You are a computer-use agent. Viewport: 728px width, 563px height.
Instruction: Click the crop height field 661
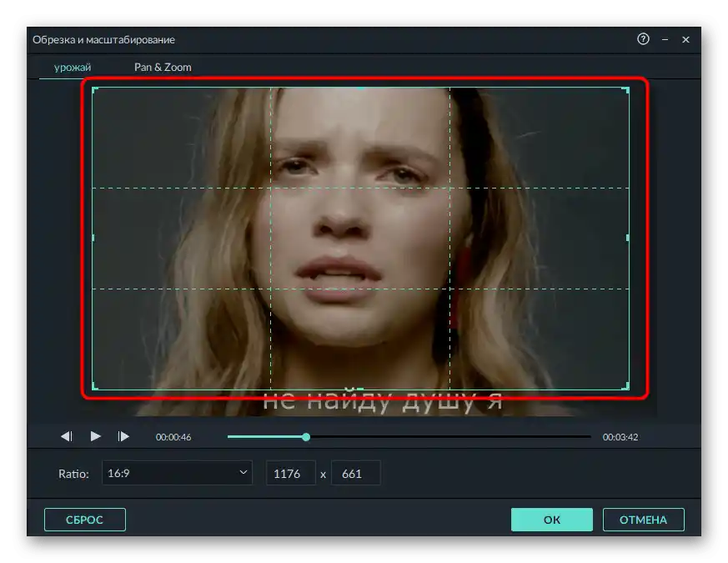[x=355, y=474]
